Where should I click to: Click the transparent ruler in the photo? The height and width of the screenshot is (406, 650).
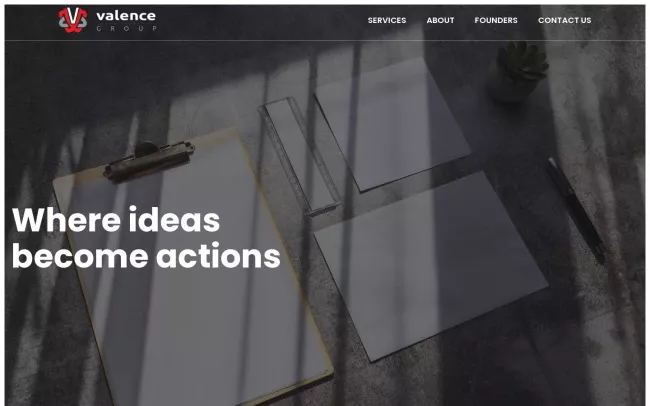coord(299,156)
